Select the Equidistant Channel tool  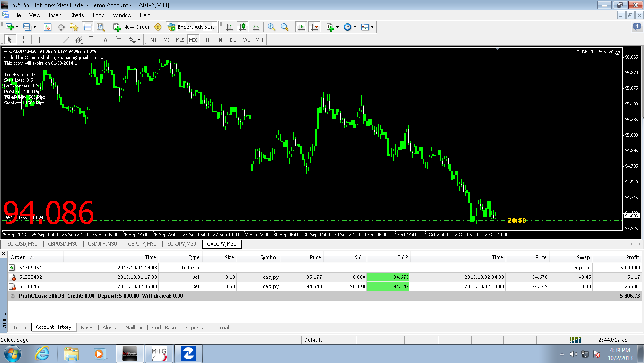coord(79,40)
